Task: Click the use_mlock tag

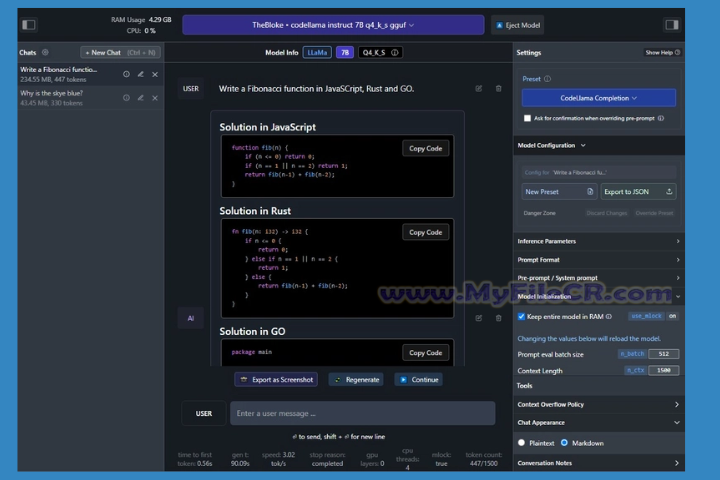Action: tap(646, 316)
